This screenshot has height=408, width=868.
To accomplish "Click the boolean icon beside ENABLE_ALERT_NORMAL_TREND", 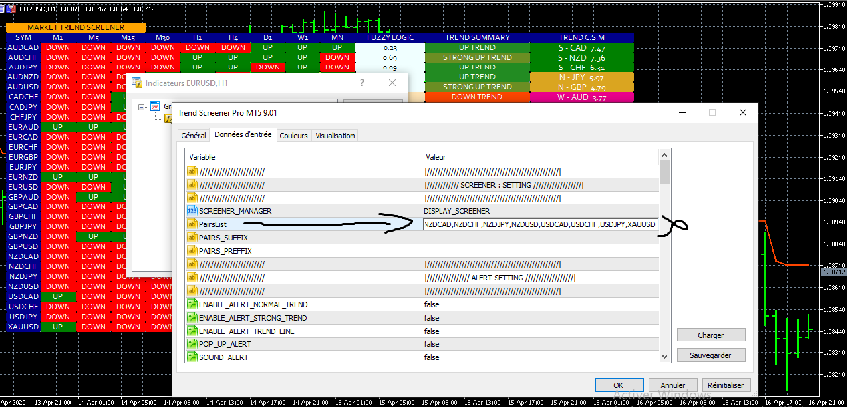I will 192,304.
